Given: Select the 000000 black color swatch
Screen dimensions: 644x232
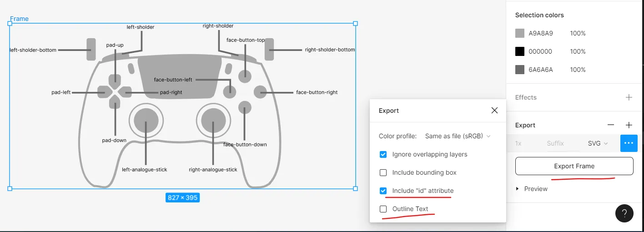Looking at the screenshot, I should [520, 51].
